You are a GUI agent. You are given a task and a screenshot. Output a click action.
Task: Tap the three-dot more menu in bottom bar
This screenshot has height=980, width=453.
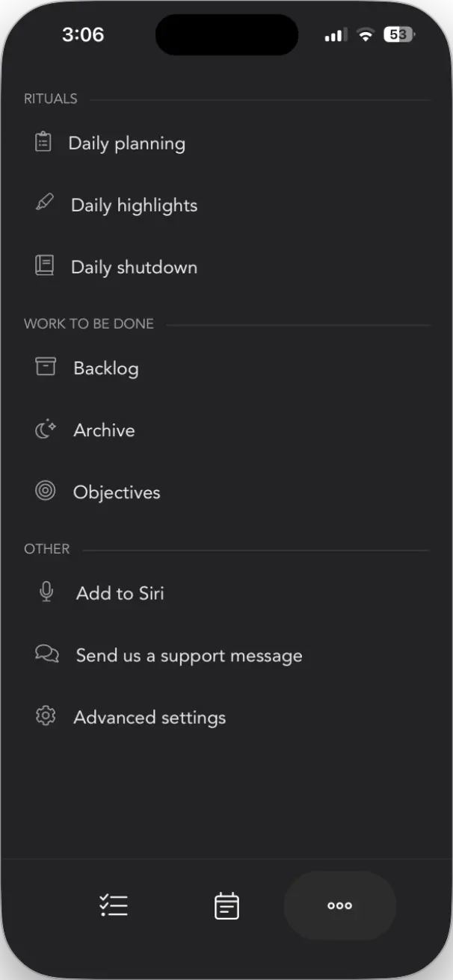point(339,905)
